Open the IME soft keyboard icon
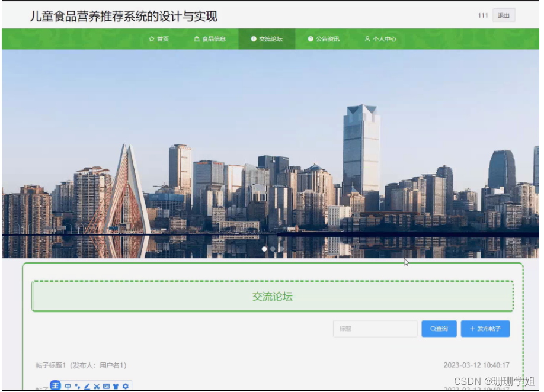This screenshot has width=544, height=392. coord(106,386)
